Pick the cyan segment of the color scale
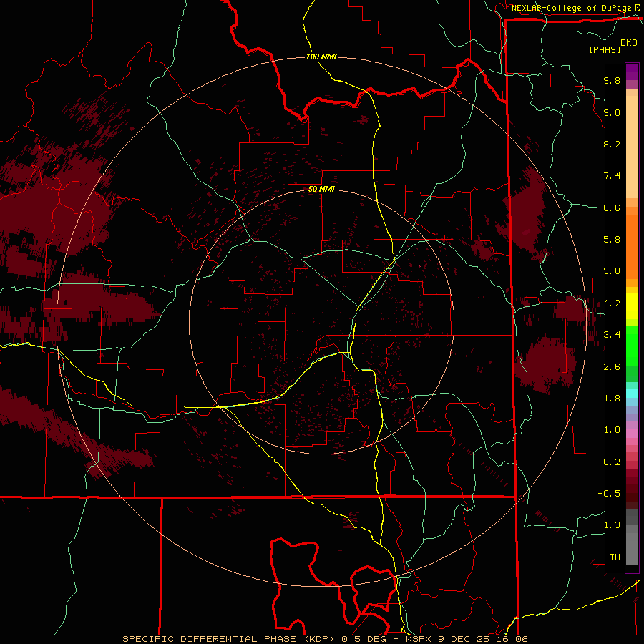The width and height of the screenshot is (644, 644). tap(632, 394)
